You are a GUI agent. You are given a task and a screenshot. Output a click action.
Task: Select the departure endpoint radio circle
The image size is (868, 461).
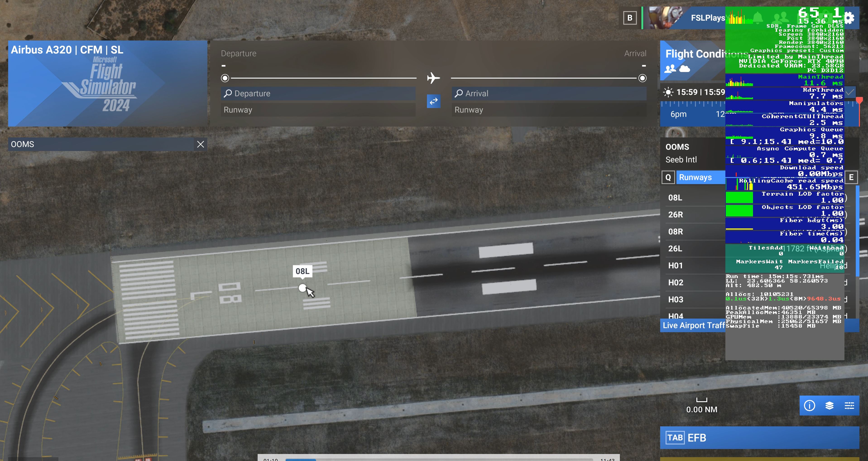(x=225, y=78)
